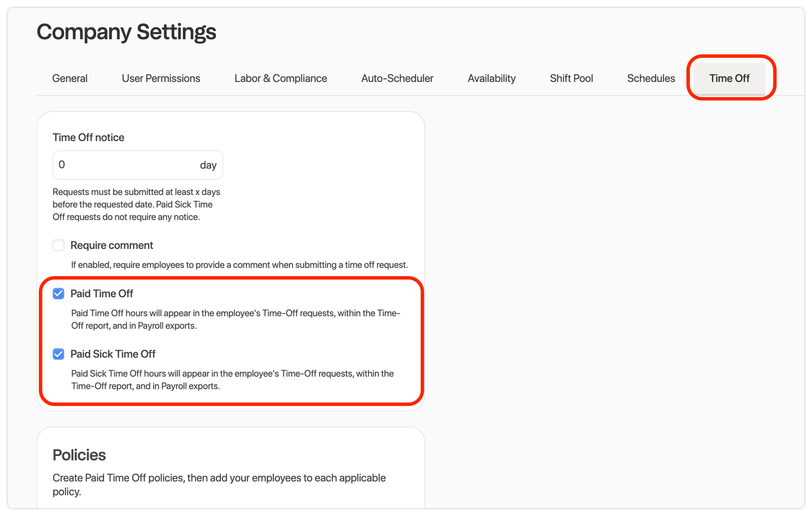This screenshot has height=516, width=812.
Task: Enable the Require comment checkbox
Action: (59, 245)
